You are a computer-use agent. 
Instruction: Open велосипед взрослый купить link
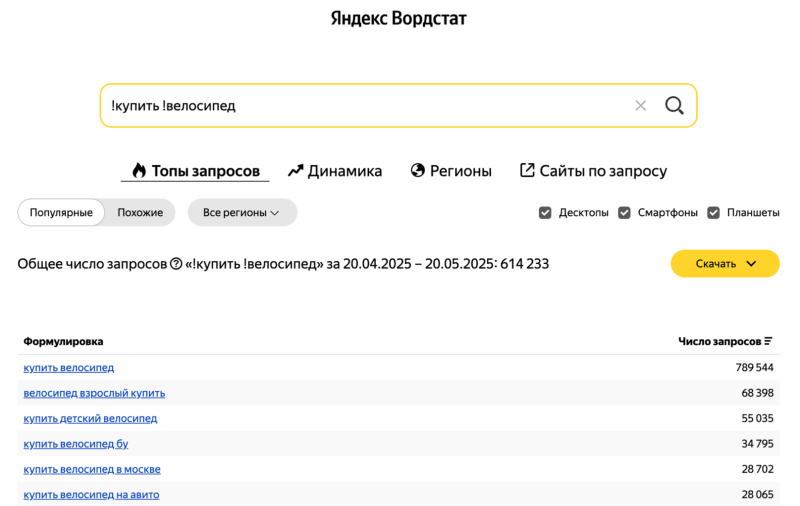94,393
